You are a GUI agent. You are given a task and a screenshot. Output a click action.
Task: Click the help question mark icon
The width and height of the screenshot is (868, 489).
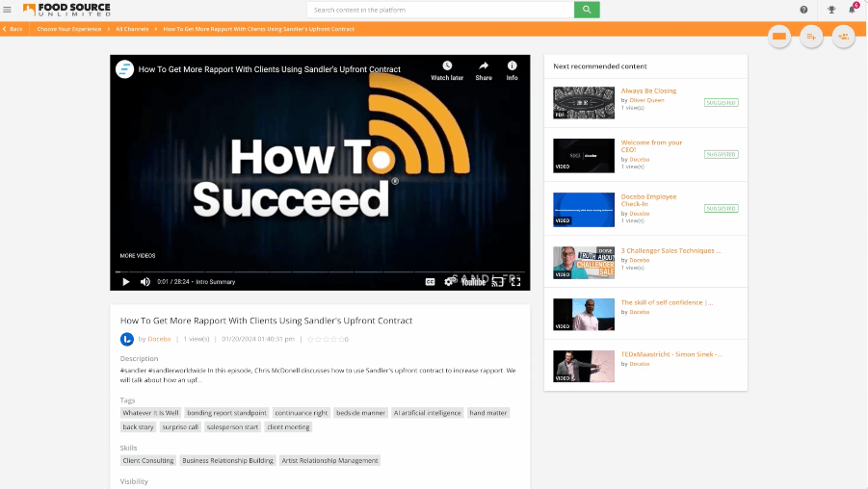(804, 10)
